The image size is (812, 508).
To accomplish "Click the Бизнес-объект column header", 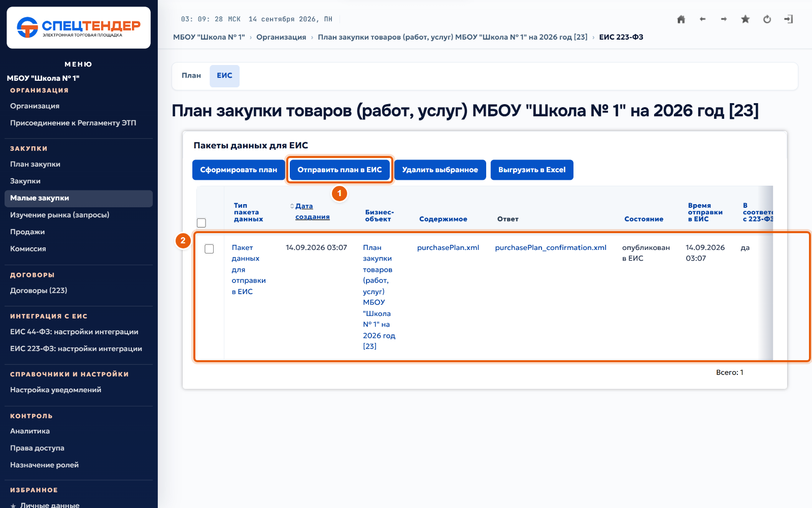I will coord(380,215).
